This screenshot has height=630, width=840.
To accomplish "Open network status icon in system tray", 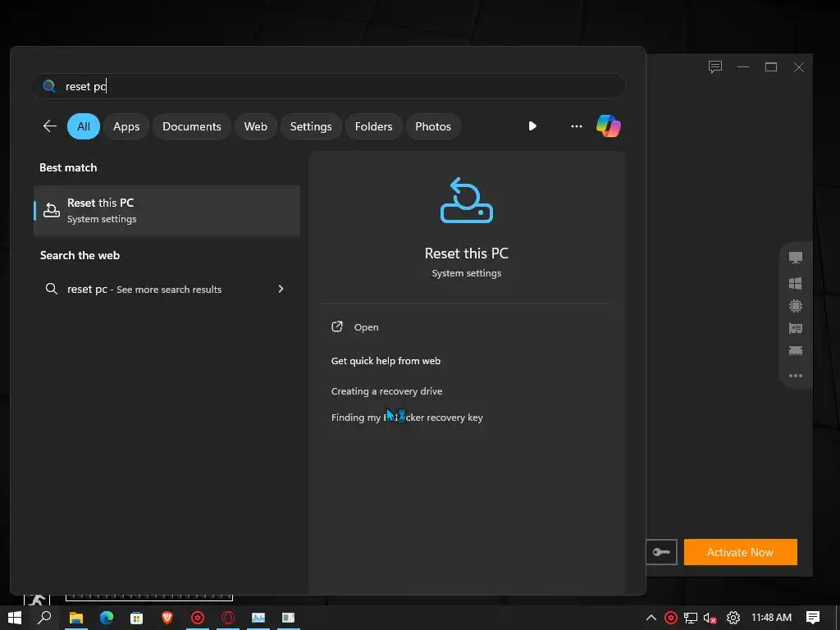I will pos(691,618).
